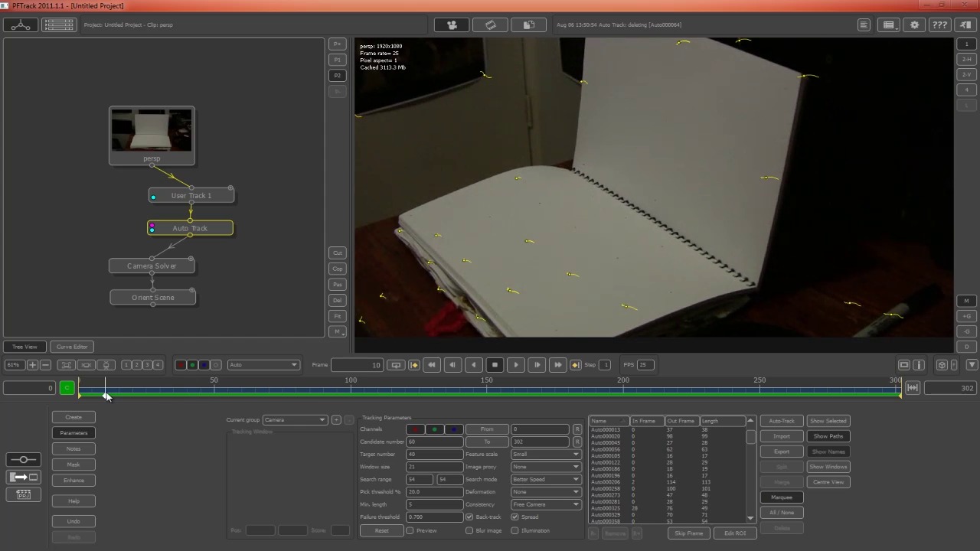Open the Consistency Free Camera dropdown

(x=545, y=504)
